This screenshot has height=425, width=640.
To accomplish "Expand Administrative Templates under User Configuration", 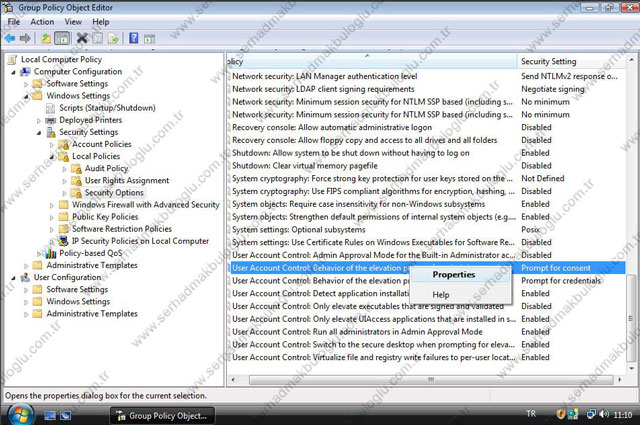I will point(26,314).
